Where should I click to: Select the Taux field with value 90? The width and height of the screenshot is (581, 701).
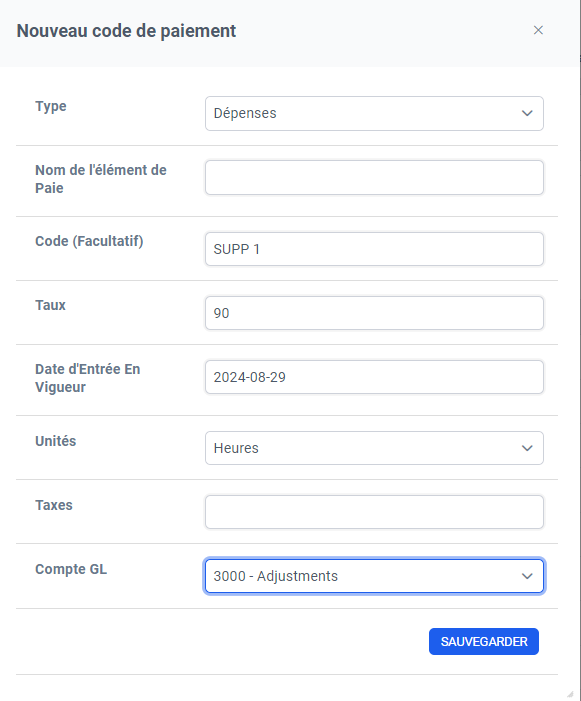pyautogui.click(x=374, y=313)
